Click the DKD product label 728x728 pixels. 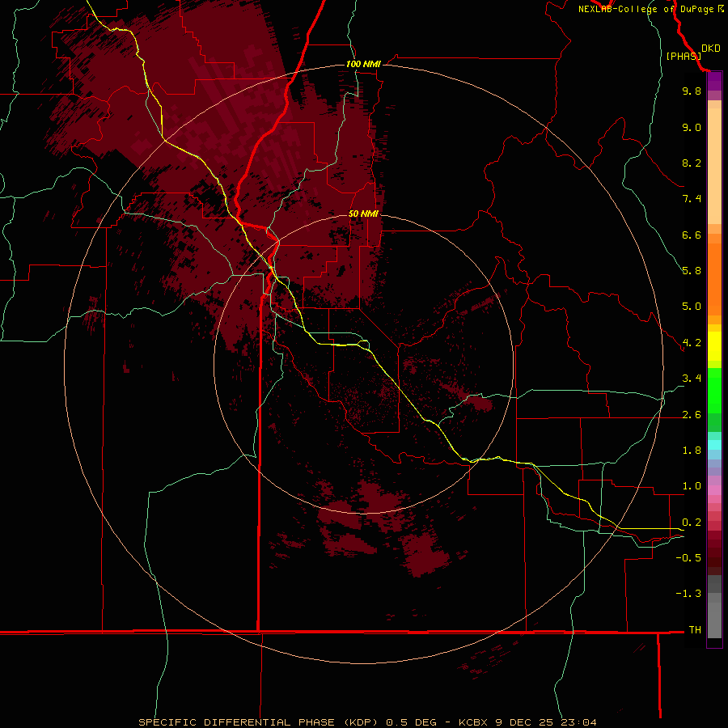(711, 49)
